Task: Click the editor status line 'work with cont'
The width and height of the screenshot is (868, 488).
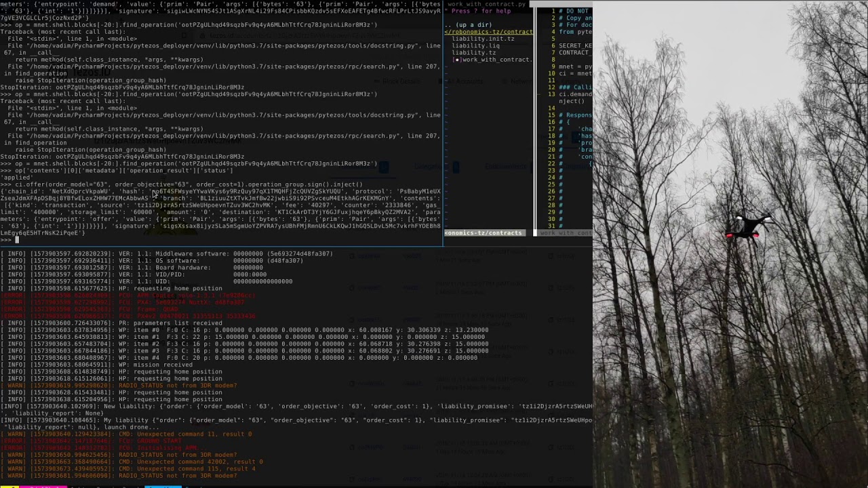Action: [x=566, y=232]
